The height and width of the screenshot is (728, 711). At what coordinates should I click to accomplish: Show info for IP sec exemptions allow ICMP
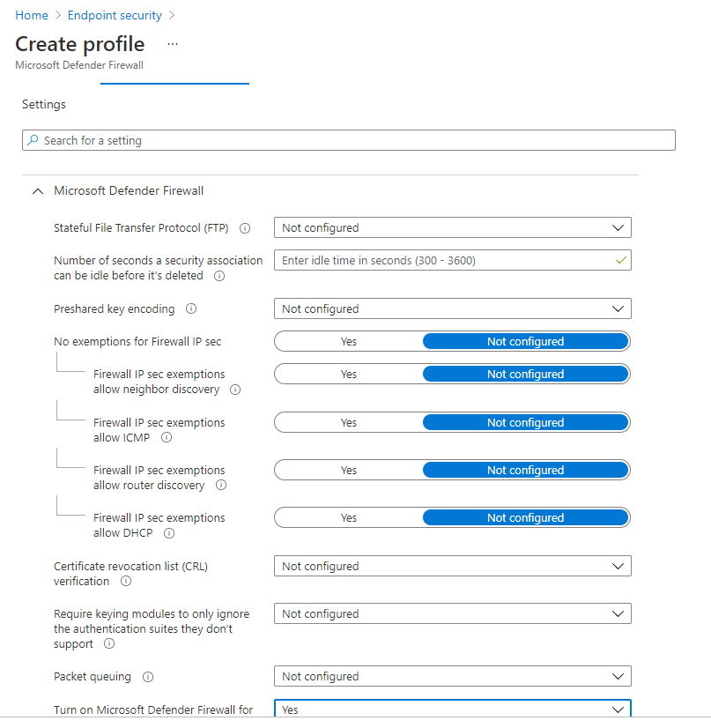click(x=167, y=437)
